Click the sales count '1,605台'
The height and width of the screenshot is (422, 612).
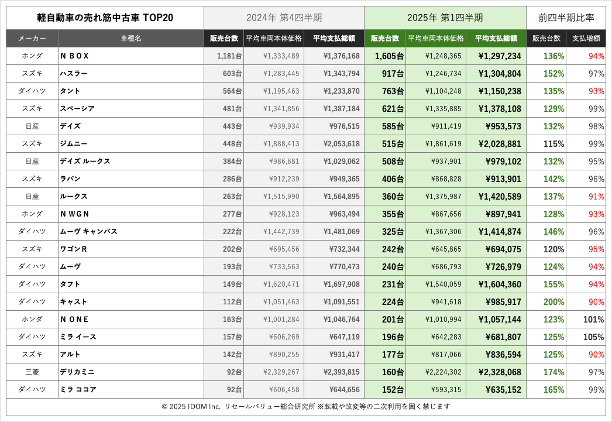coord(389,56)
